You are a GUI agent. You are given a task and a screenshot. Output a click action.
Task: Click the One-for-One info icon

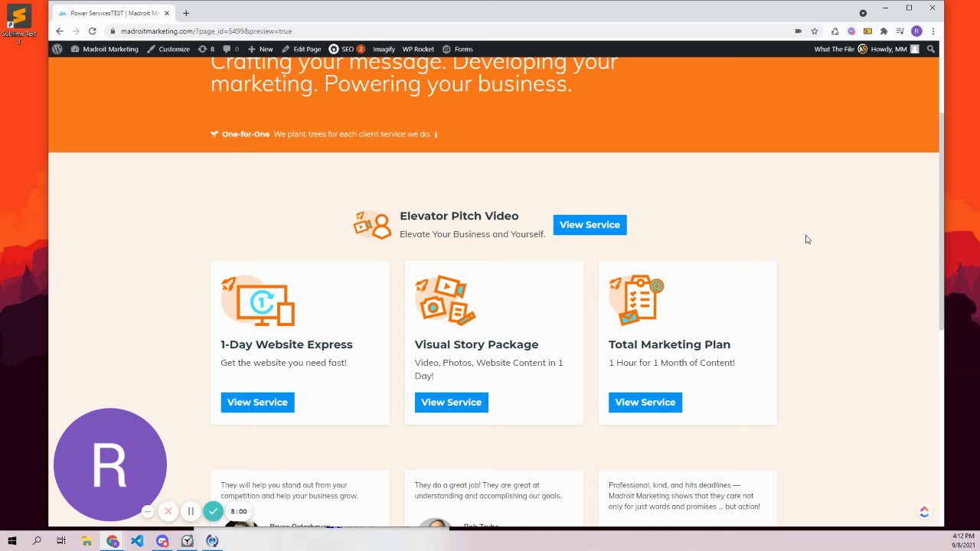(436, 135)
